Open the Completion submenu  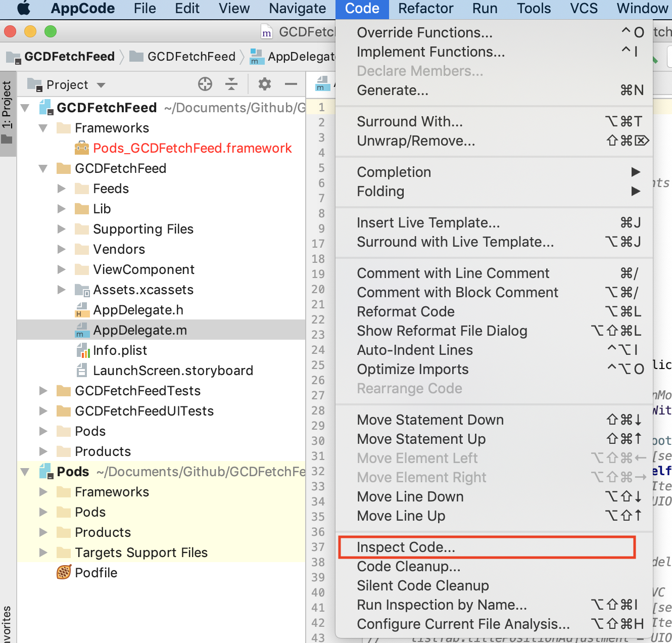(394, 172)
